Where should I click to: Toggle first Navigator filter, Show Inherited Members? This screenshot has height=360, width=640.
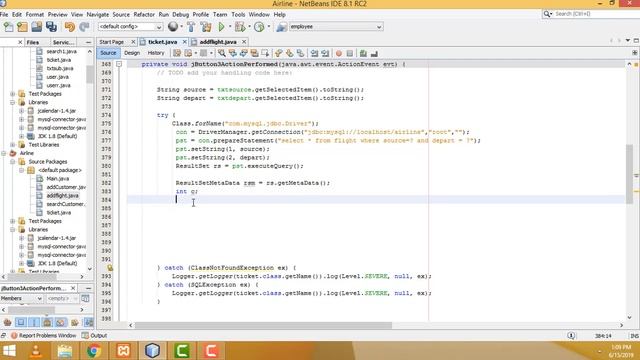(x=7, y=322)
